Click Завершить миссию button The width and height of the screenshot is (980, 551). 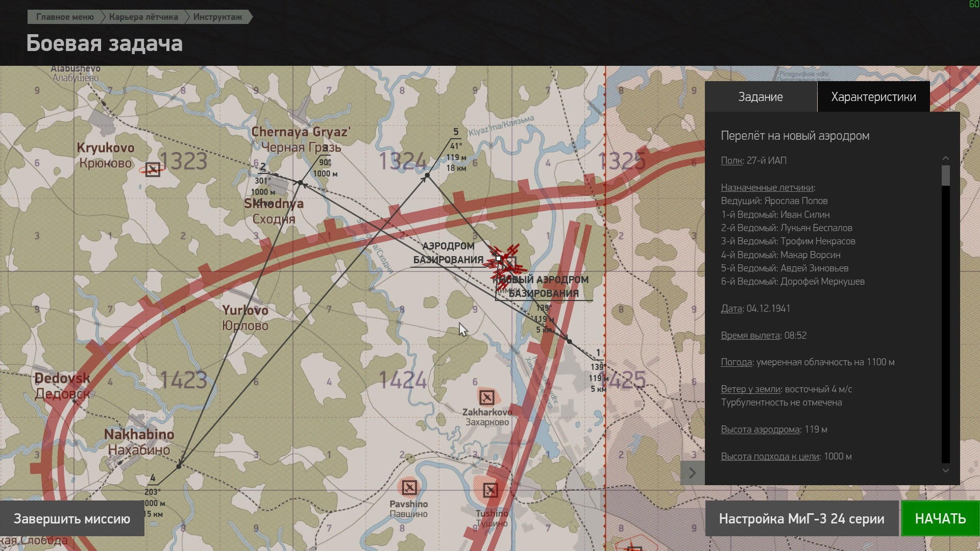(72, 518)
